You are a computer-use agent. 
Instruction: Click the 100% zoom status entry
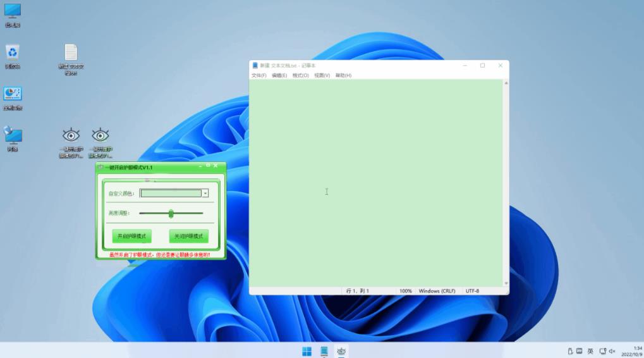pos(405,291)
